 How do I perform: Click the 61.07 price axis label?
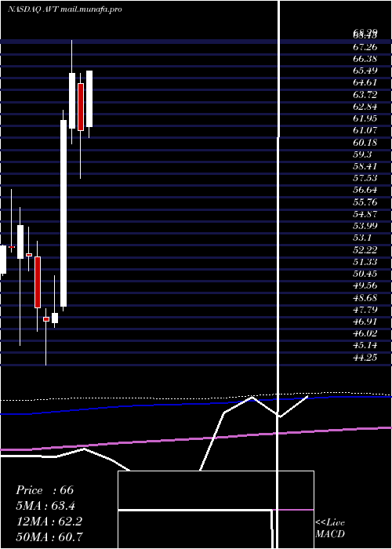[x=365, y=130]
